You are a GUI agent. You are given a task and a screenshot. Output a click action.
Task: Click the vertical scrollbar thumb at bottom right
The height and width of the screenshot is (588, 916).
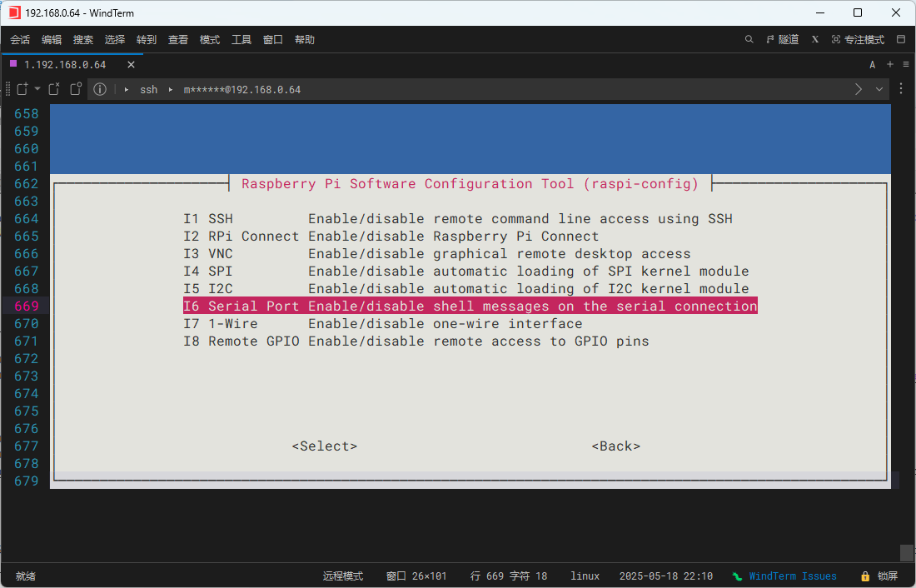(906, 553)
